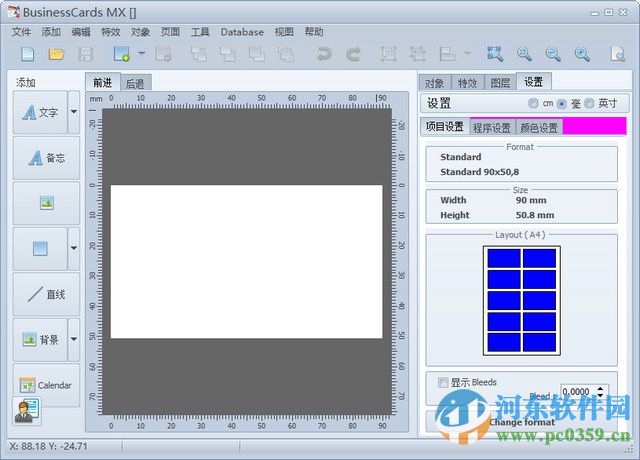The image size is (640, 460).
Task: Click the A4 layout preview thumbnail
Action: pos(522,300)
